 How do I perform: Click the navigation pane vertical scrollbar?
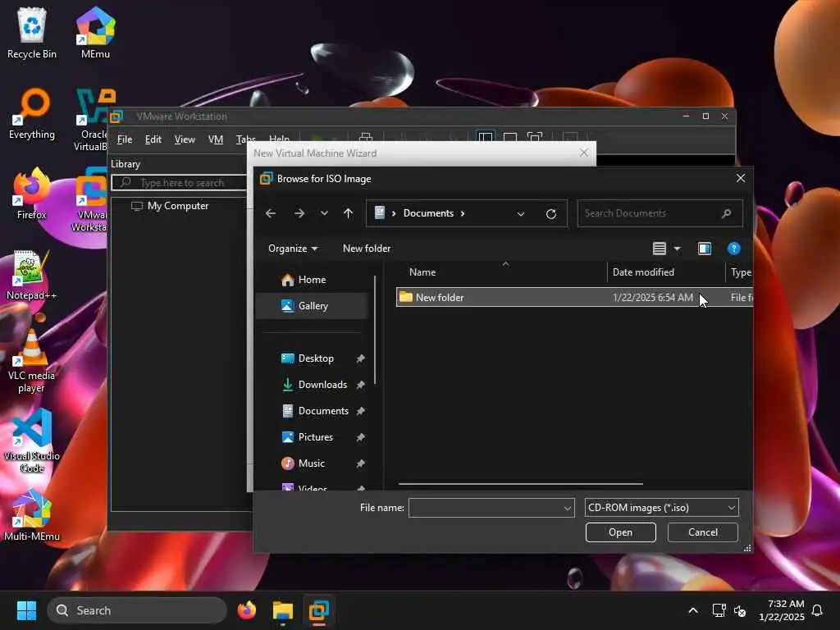tap(374, 330)
